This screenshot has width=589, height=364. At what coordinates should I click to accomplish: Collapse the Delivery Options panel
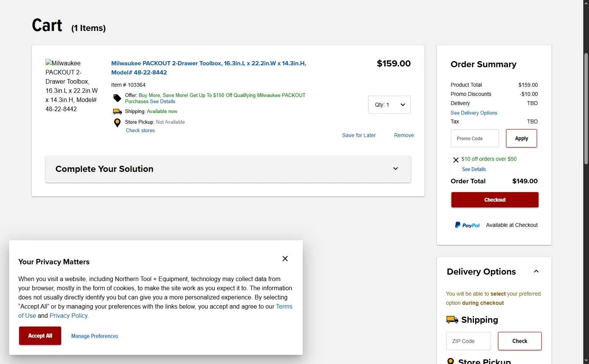pos(536,272)
